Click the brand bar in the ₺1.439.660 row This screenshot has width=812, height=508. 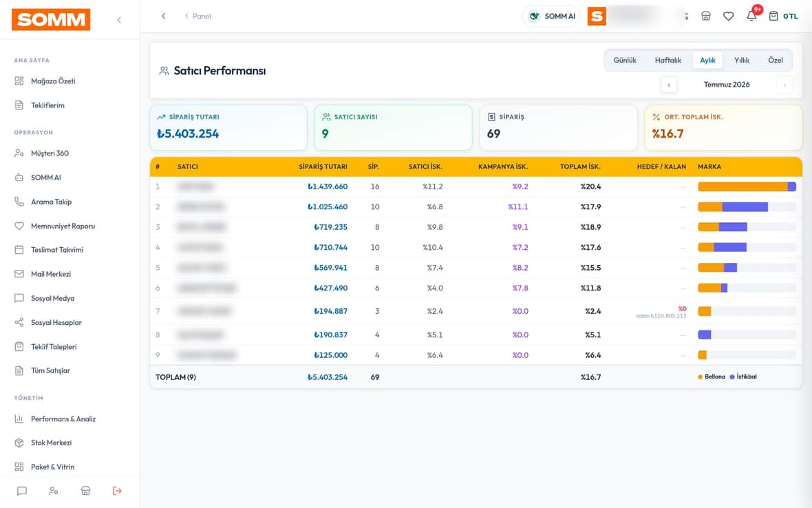[747, 187]
